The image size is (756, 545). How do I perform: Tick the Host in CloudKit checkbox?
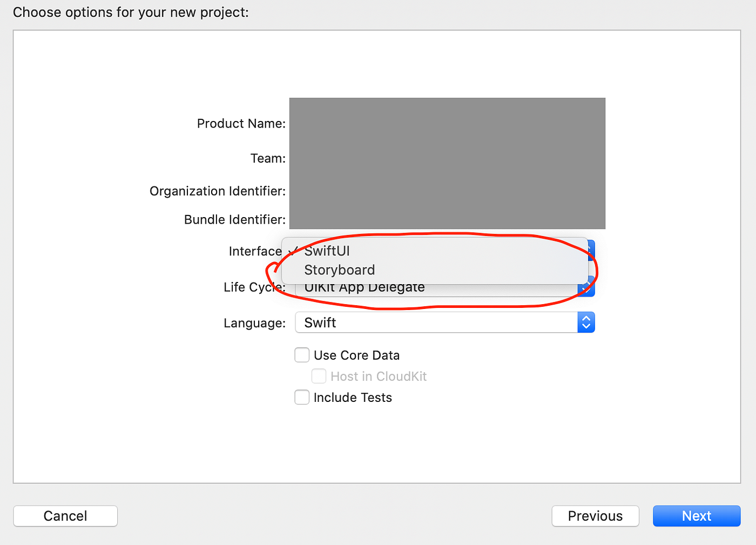pyautogui.click(x=319, y=376)
